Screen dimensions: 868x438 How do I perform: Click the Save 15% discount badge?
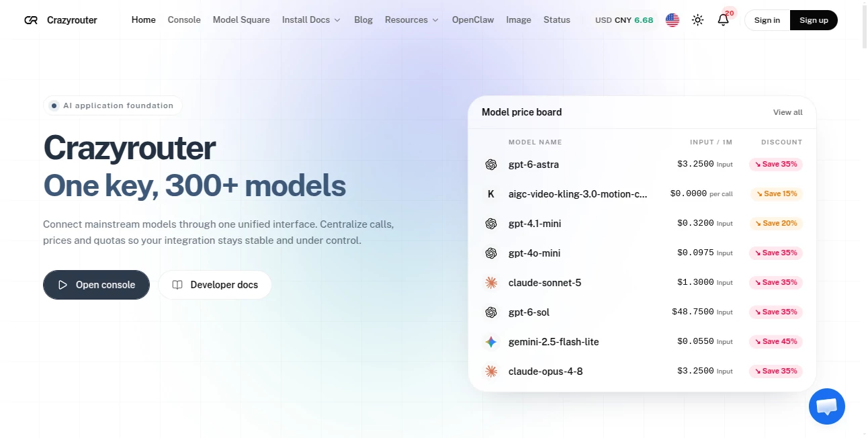click(776, 194)
